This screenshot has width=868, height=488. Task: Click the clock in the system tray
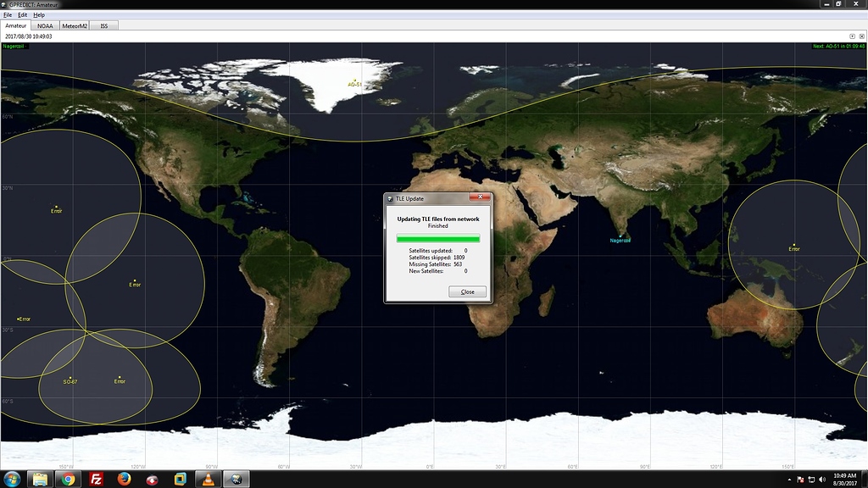pos(845,479)
